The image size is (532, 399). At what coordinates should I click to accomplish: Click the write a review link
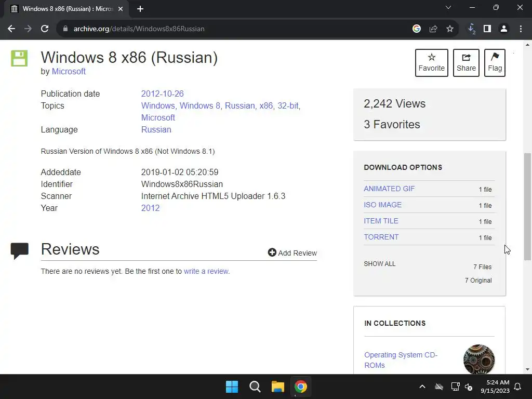tap(206, 271)
